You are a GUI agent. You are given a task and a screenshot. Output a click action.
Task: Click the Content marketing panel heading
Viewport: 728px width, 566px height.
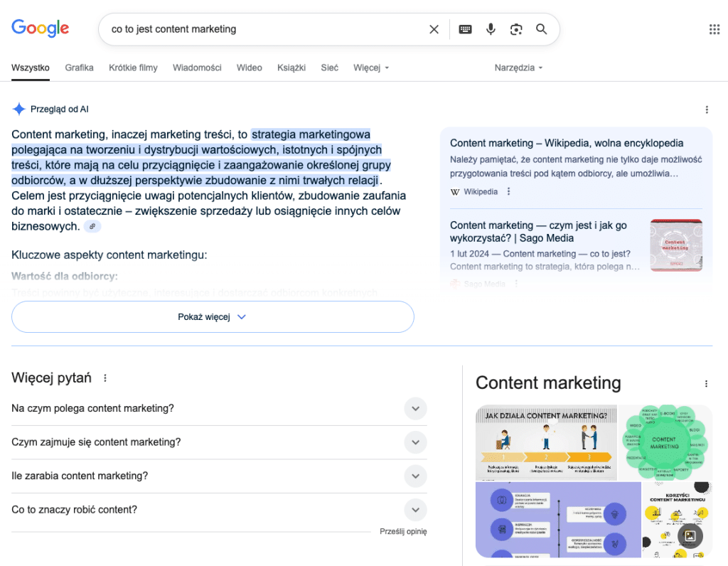tap(548, 383)
